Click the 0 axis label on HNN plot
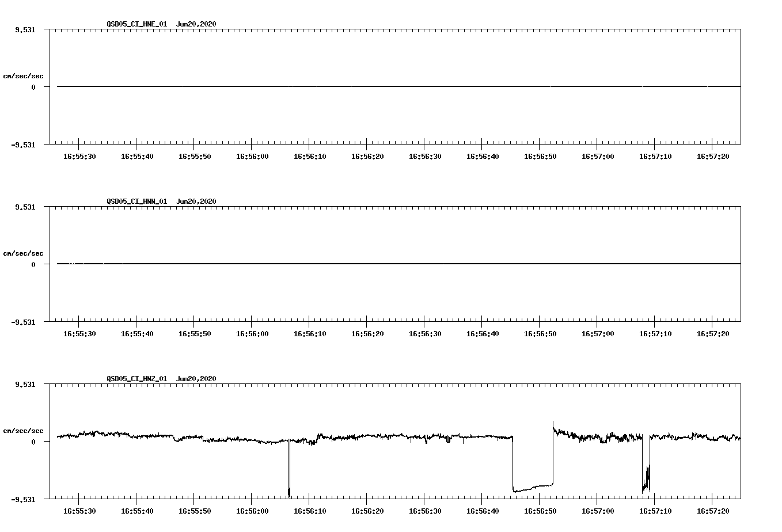Image resolution: width=782 pixels, height=532 pixels. pos(33,264)
